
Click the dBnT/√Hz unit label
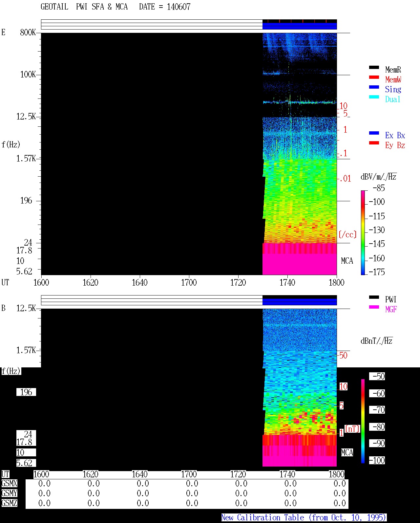[x=377, y=341]
